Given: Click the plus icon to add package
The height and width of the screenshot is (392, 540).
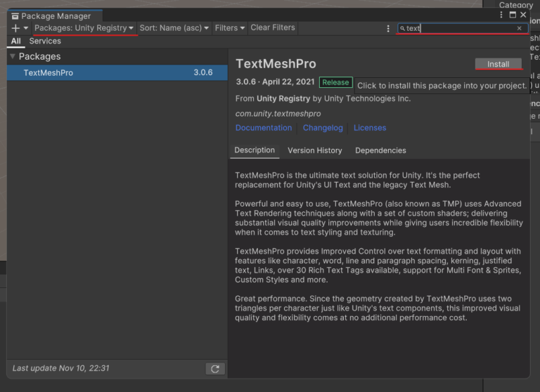Looking at the screenshot, I should [x=15, y=28].
